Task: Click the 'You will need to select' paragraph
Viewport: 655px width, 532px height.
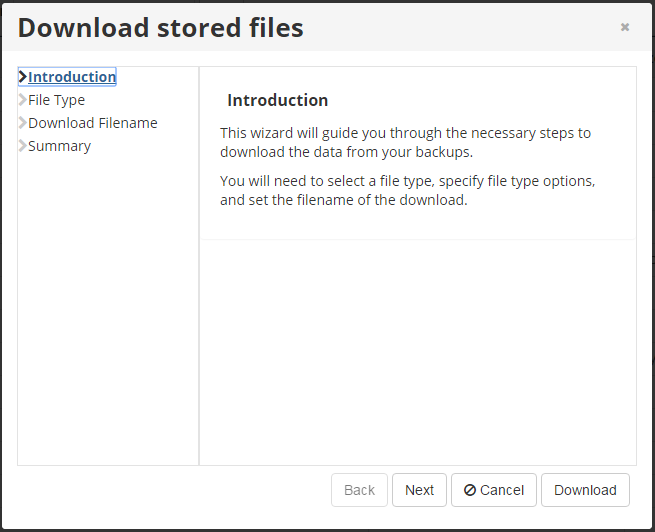Action: pyautogui.click(x=407, y=190)
